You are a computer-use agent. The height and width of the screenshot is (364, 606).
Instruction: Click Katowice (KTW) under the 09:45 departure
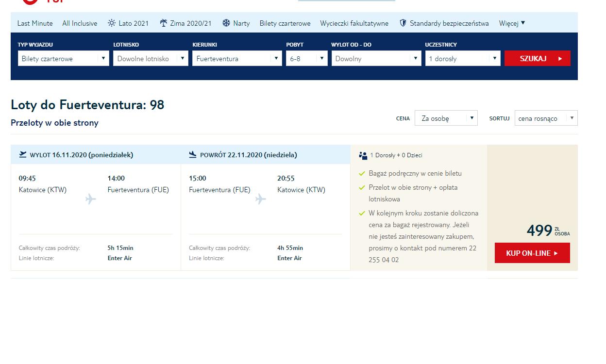click(x=43, y=190)
